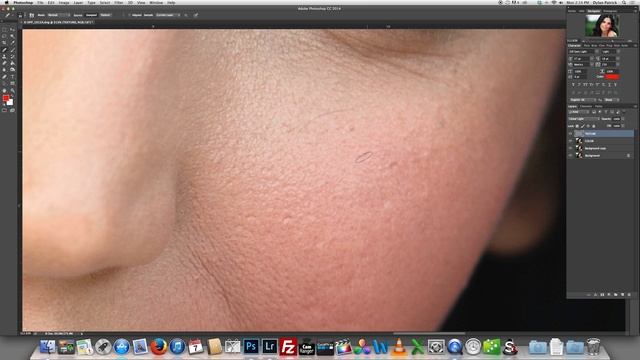Switch to the Paths tab
The image size is (640, 360).
point(598,107)
